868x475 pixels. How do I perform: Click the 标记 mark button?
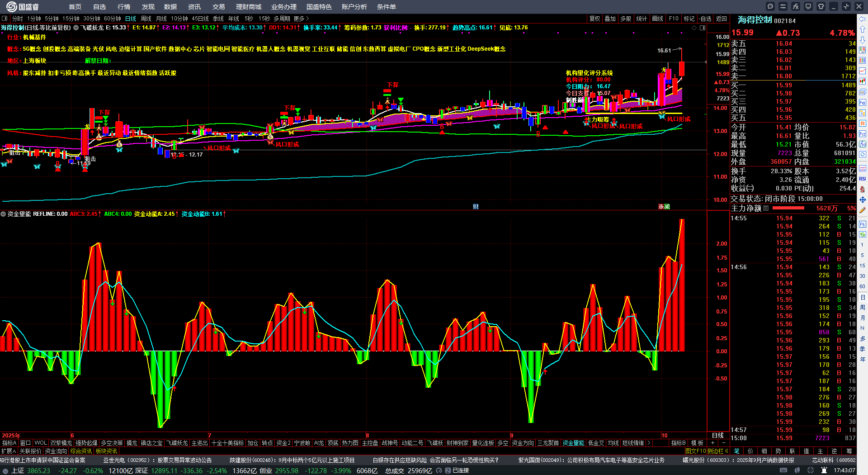point(689,19)
